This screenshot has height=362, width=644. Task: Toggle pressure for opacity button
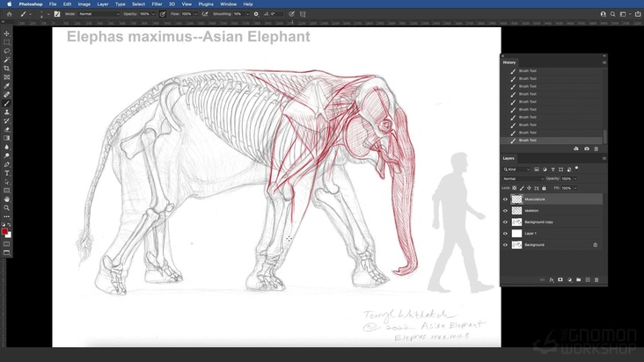[x=163, y=14]
